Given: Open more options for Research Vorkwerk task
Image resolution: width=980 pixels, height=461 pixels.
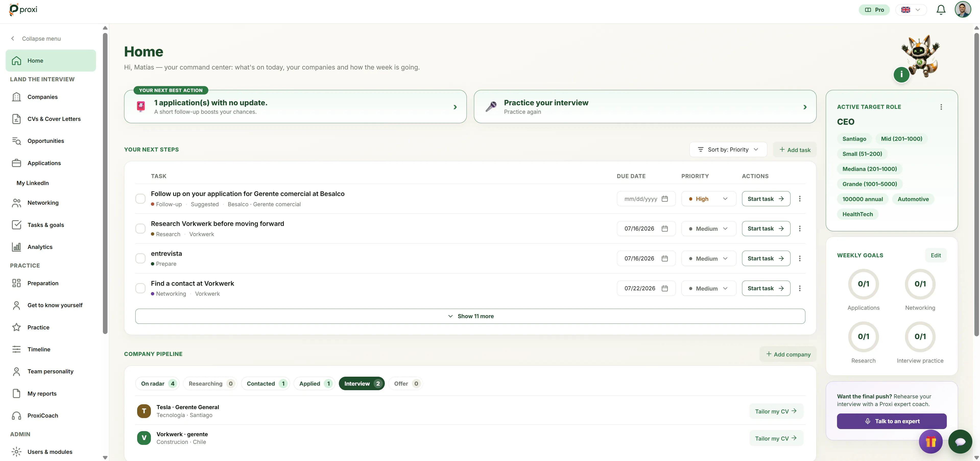Looking at the screenshot, I should (800, 228).
